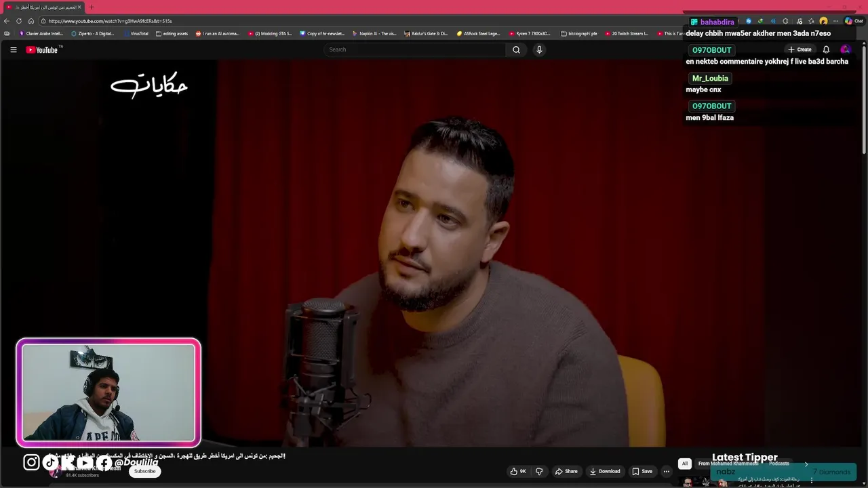
Task: Open the Napkin AI bookmark
Action: (x=374, y=33)
